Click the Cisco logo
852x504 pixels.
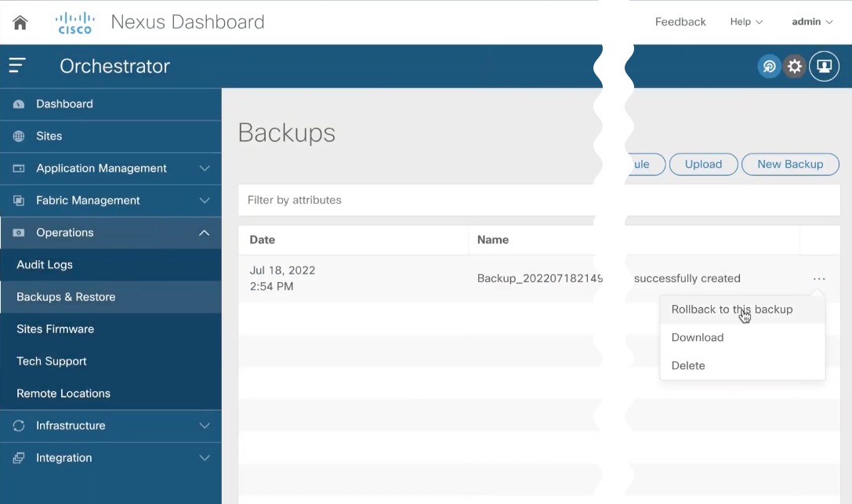click(75, 23)
